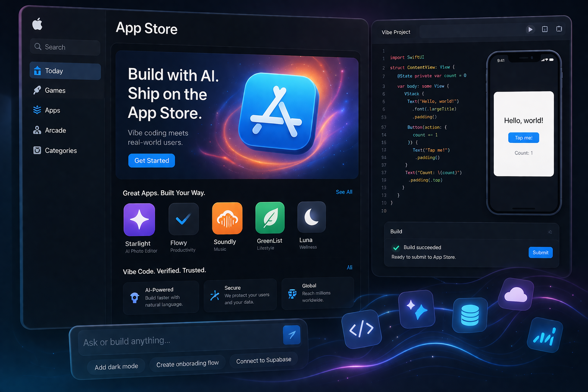Click the floating purple cloud icon
The width and height of the screenshot is (588, 392).
point(516,294)
